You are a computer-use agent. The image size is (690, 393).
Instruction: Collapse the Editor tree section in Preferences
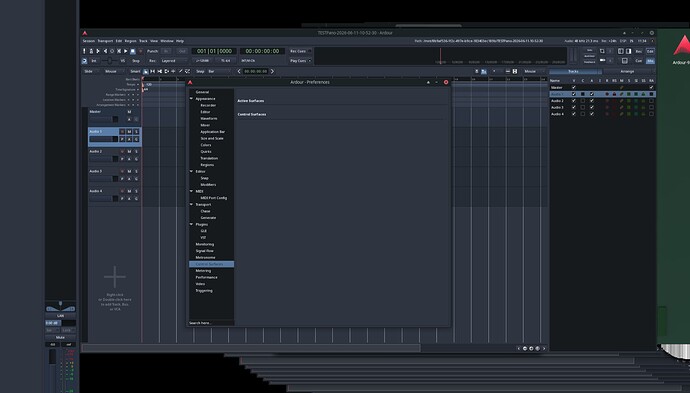coord(191,171)
